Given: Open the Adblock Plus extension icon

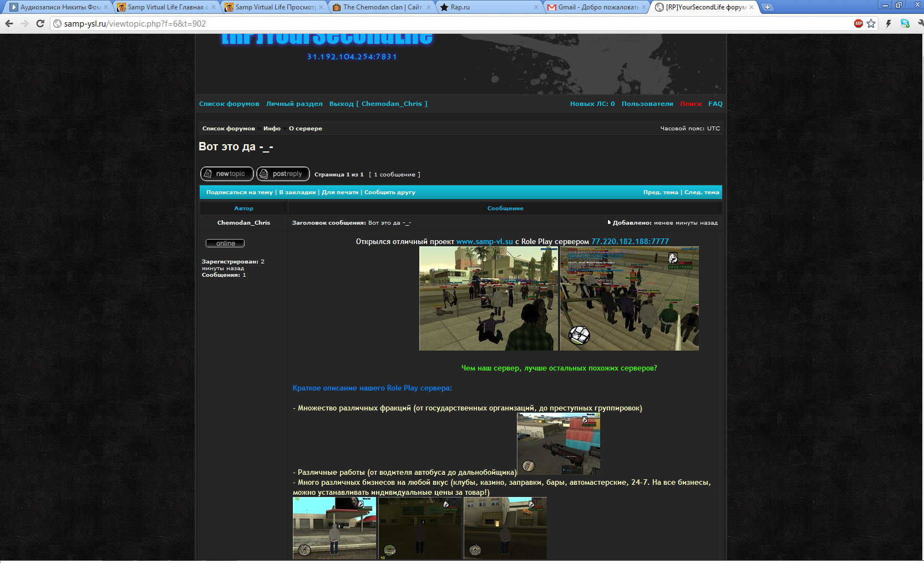Looking at the screenshot, I should (859, 23).
